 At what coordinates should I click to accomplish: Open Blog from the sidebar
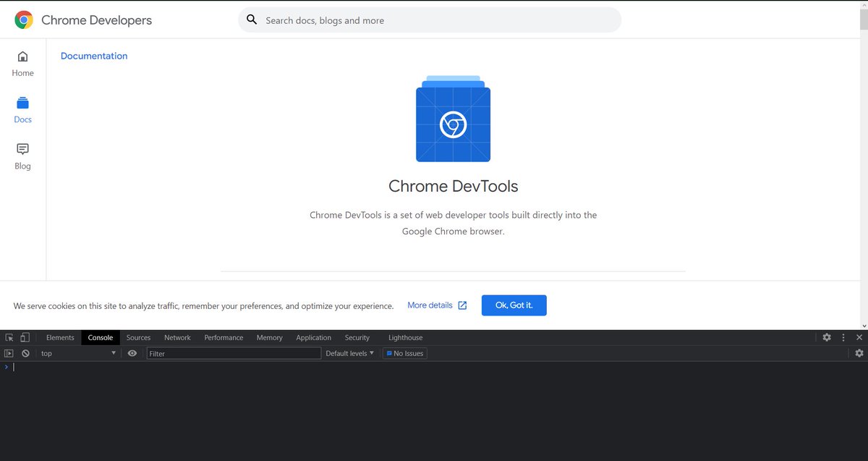point(22,156)
